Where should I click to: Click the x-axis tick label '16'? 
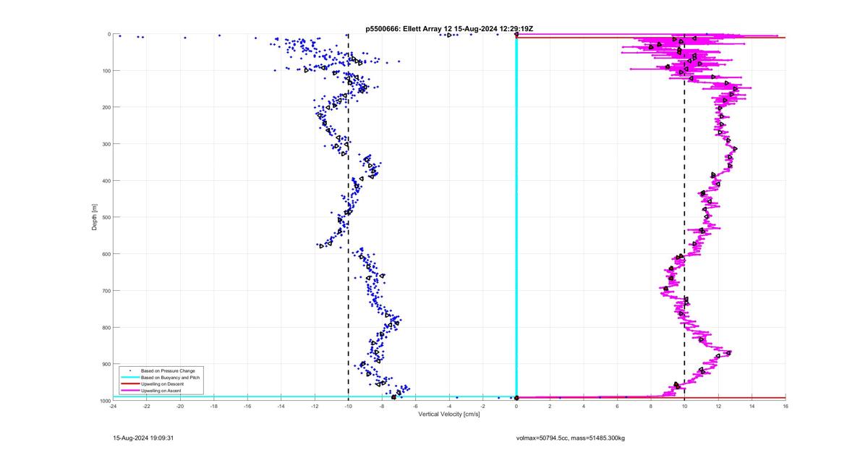(x=786, y=406)
